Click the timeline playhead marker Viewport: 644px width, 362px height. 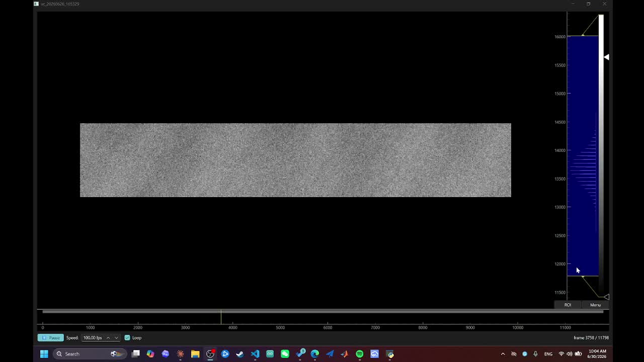[221, 317]
